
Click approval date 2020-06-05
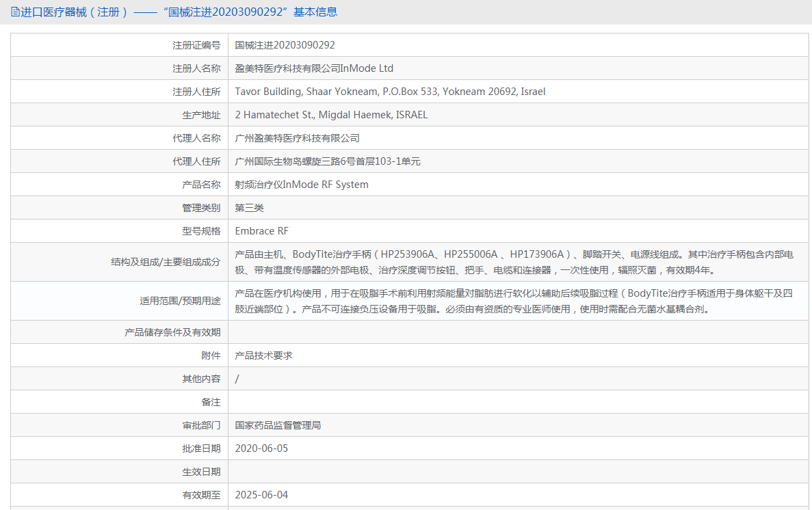(x=261, y=448)
